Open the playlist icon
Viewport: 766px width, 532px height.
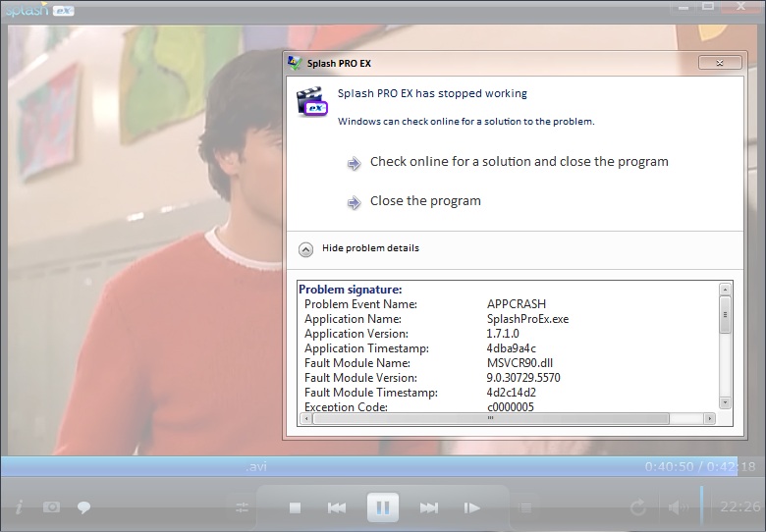[x=525, y=508]
